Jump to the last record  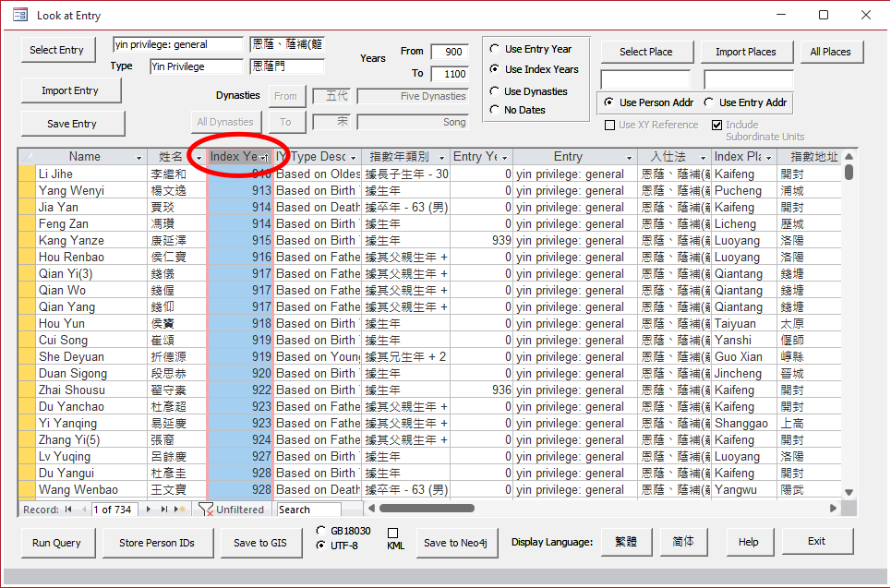(165, 510)
